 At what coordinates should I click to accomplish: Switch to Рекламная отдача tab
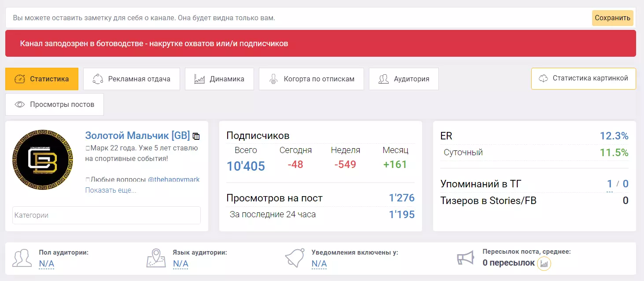click(132, 79)
